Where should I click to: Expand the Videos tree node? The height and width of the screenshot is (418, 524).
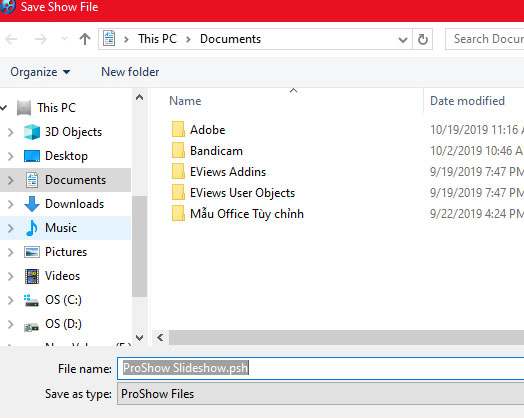coord(11,277)
